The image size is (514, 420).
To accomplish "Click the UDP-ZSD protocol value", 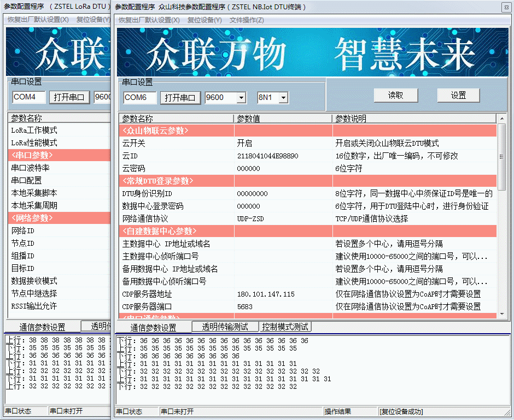I will [250, 218].
